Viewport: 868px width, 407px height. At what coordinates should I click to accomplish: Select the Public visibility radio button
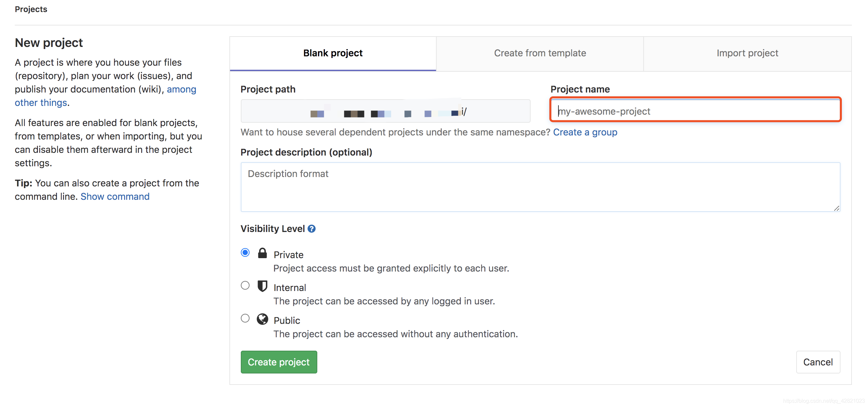pos(245,318)
